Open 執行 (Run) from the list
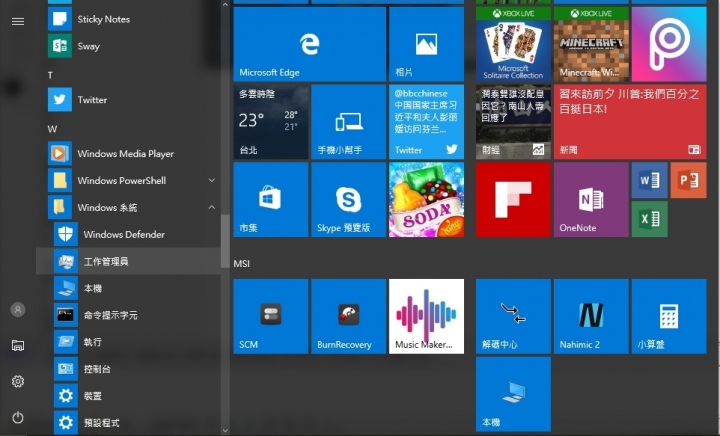Viewport: 720px width, 436px height. [x=129, y=342]
